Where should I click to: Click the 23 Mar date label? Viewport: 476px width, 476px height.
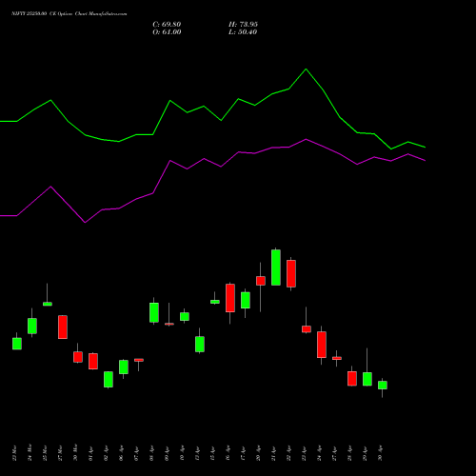point(14,453)
